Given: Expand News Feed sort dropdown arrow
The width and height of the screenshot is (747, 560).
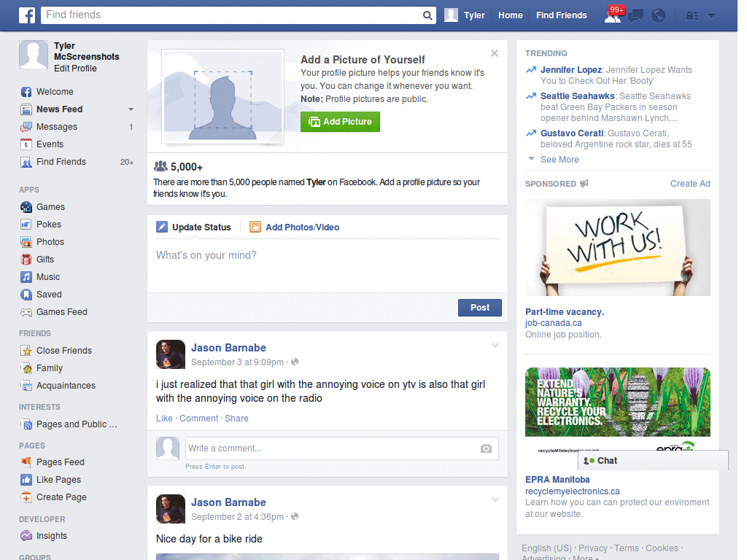Looking at the screenshot, I should point(131,109).
